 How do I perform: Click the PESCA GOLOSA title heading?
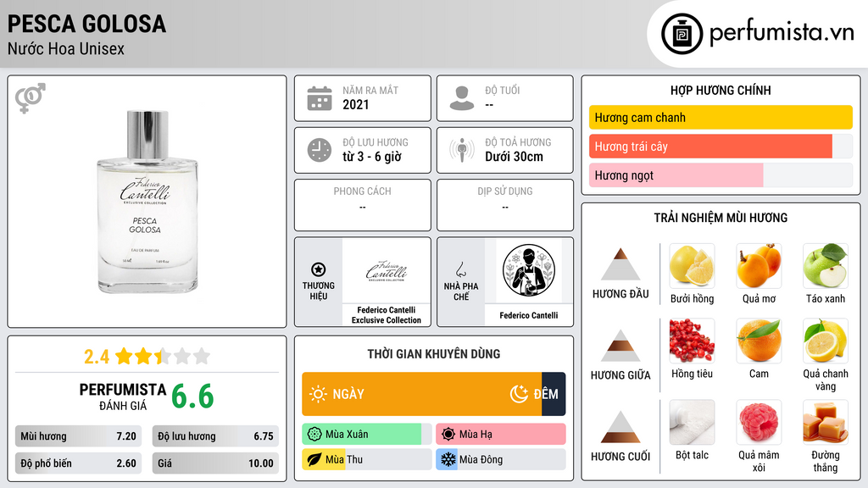tap(86, 24)
